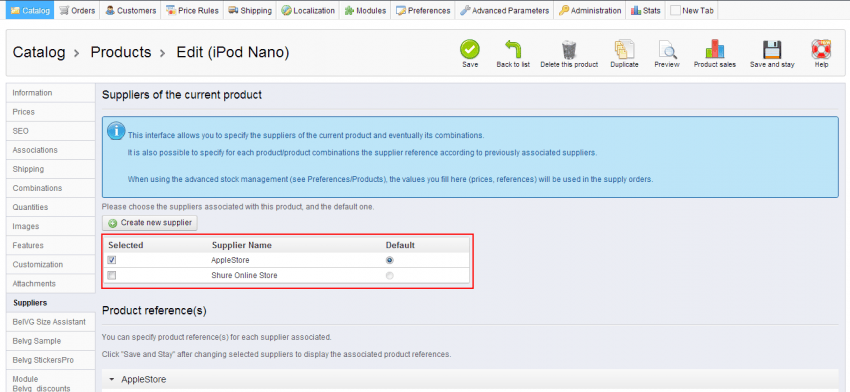Click the blue info icon in notice
This screenshot has width=850, height=392.
pos(115,131)
